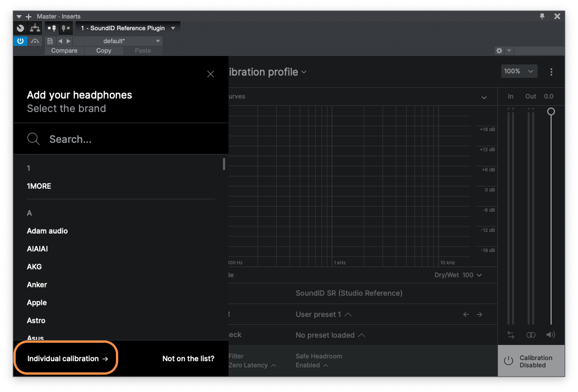Expand the No preset loaded menu
The width and height of the screenshot is (578, 392).
[330, 335]
